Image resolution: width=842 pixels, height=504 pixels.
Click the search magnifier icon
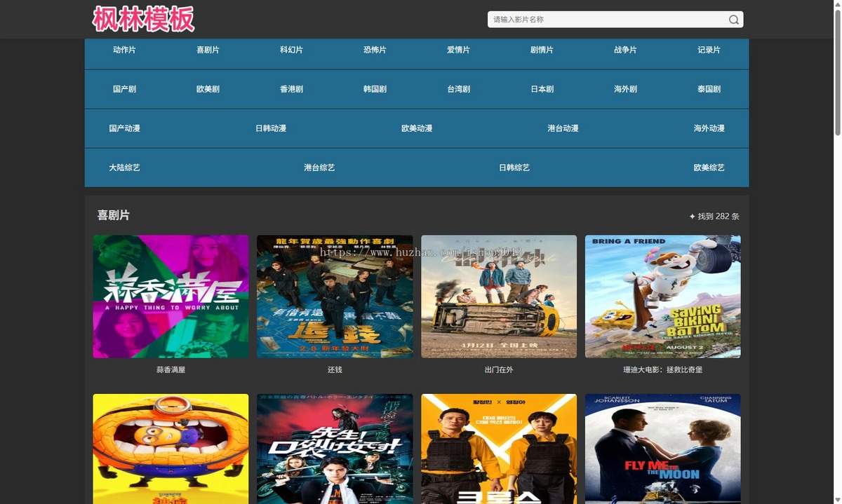coord(733,20)
